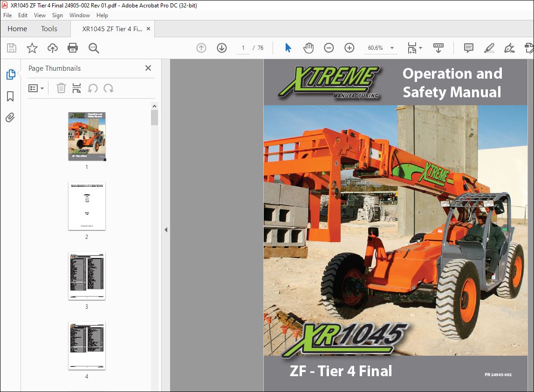Select page 1 thumbnail

[87, 136]
